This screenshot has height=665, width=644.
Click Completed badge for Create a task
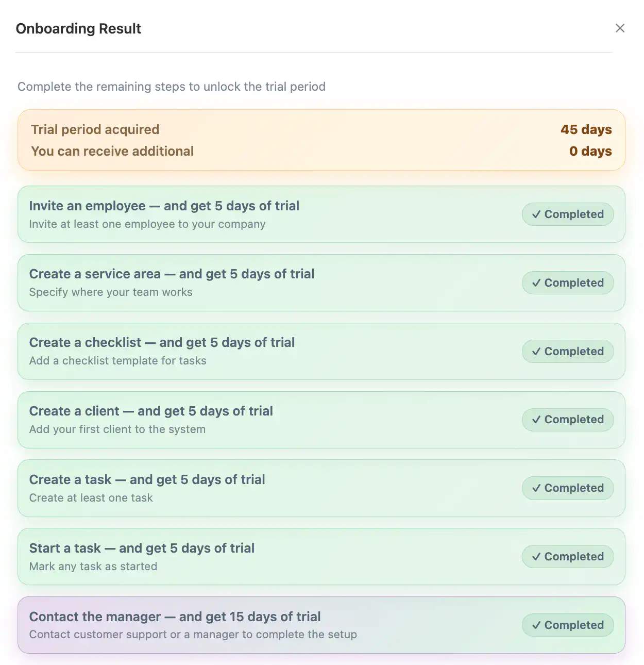[568, 488]
